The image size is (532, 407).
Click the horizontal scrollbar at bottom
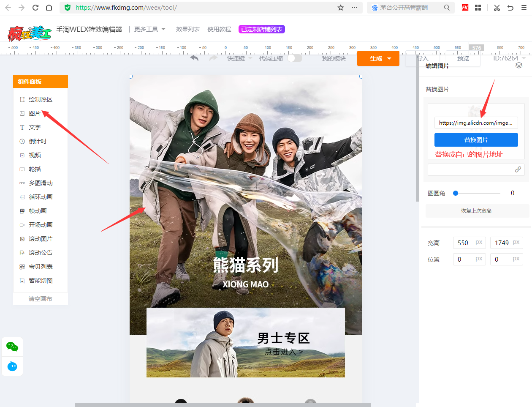223,405
